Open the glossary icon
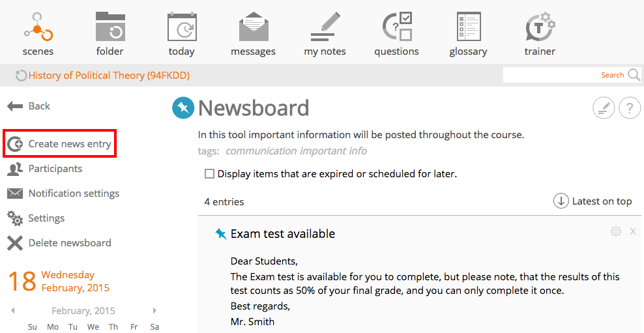 [469, 27]
